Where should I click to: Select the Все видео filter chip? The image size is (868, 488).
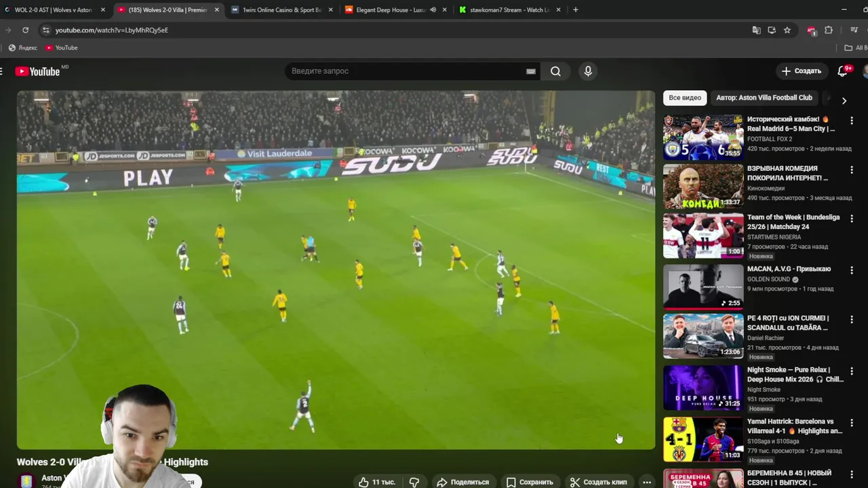coord(685,98)
